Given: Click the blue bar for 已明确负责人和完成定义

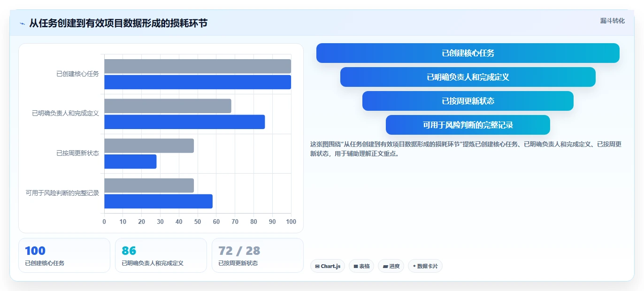Looking at the screenshot, I should click(x=184, y=122).
